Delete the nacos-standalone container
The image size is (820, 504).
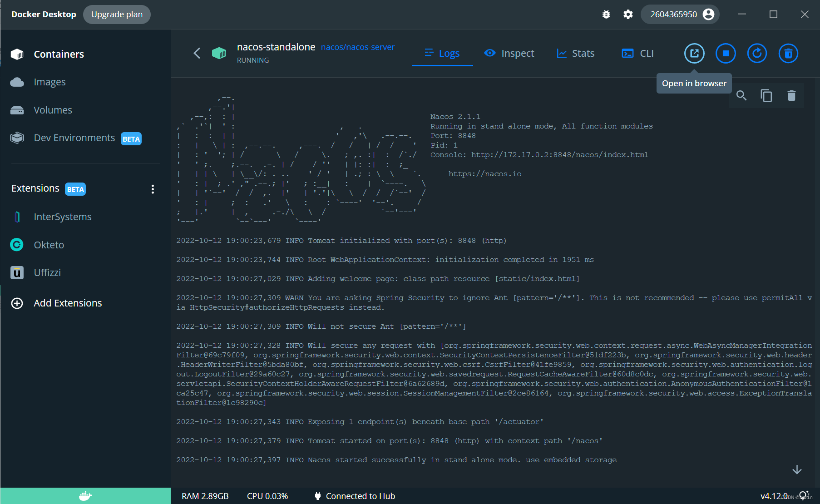[788, 54]
